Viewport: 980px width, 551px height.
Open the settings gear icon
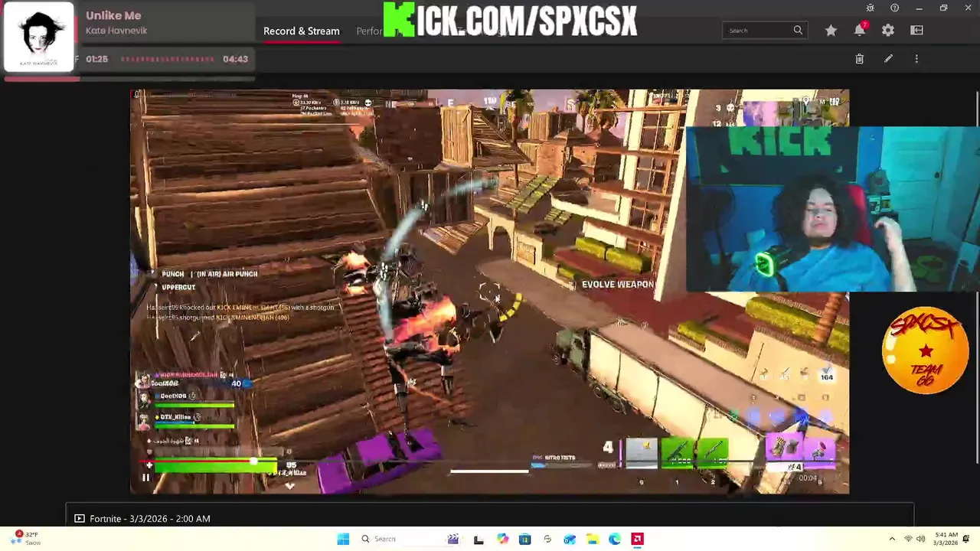[x=888, y=31]
